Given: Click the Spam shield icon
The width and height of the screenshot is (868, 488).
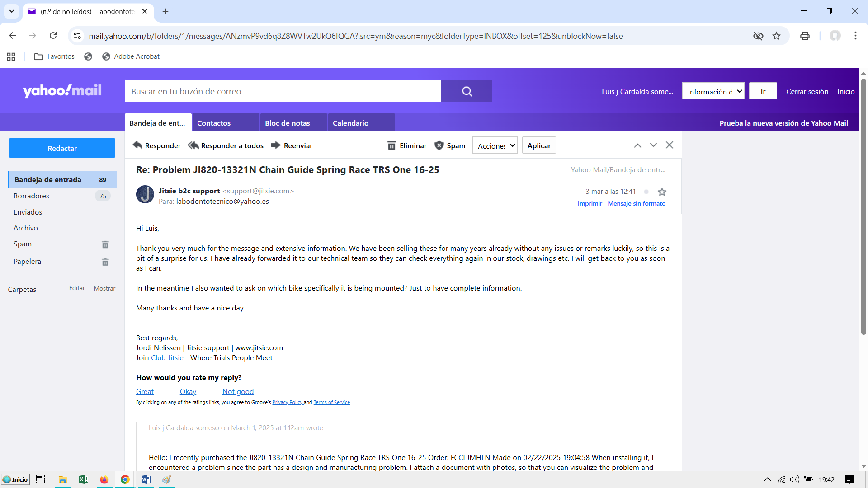Looking at the screenshot, I should coord(439,145).
